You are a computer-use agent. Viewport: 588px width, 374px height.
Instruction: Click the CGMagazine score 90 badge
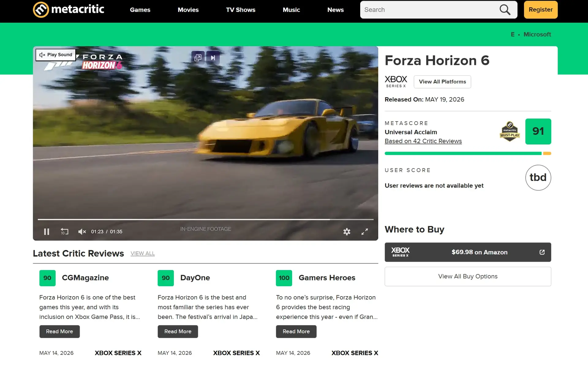pyautogui.click(x=47, y=278)
